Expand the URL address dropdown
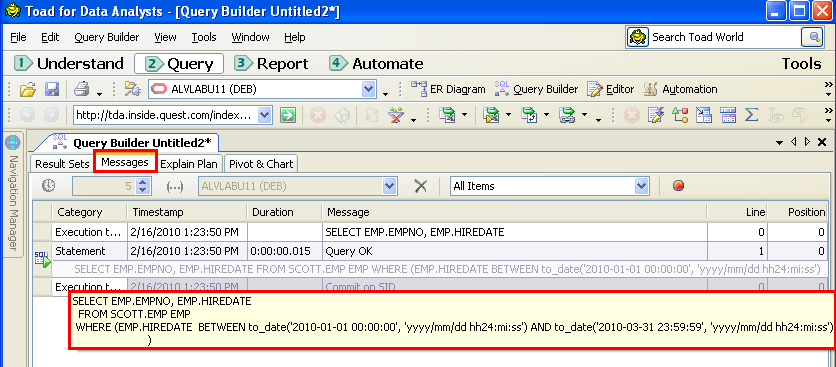This screenshot has width=836, height=367. click(x=265, y=115)
